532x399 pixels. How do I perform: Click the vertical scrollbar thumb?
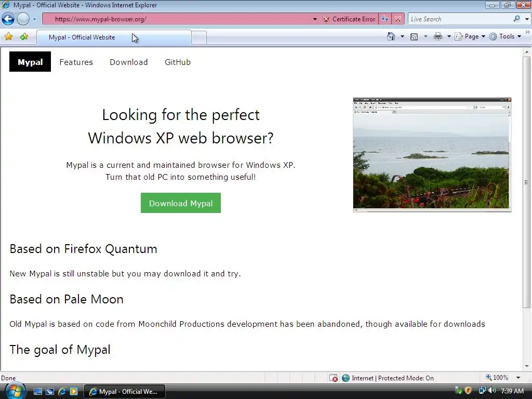(x=527, y=182)
